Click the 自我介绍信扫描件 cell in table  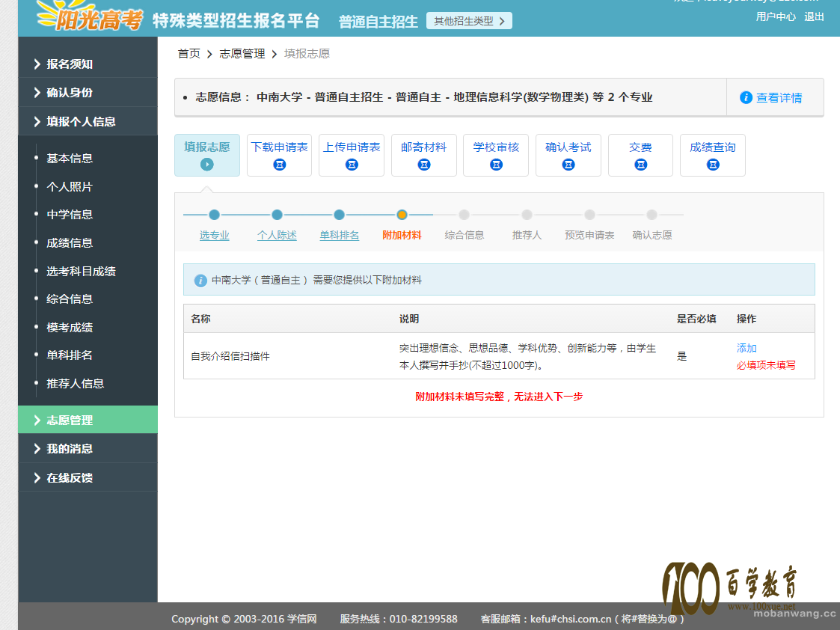pos(230,356)
